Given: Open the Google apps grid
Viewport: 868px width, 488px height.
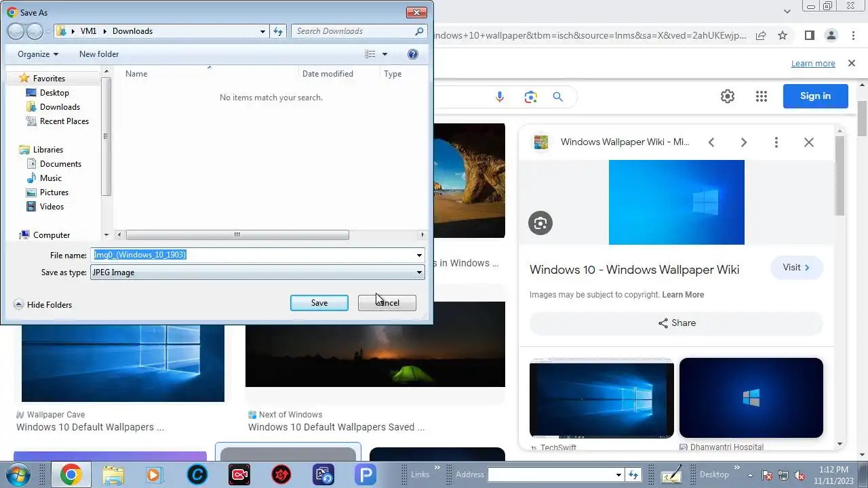Looking at the screenshot, I should pos(762,96).
